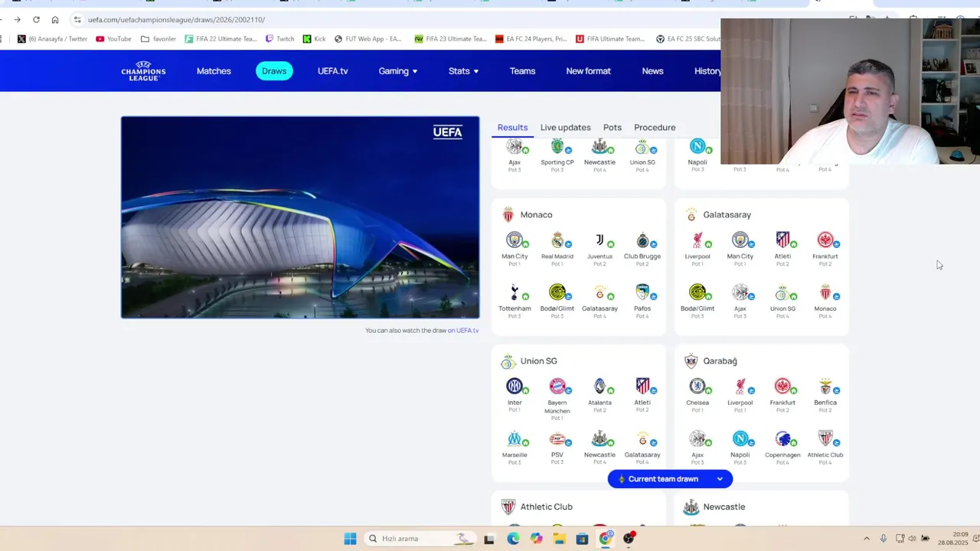
Task: Open the News page
Action: (x=652, y=71)
